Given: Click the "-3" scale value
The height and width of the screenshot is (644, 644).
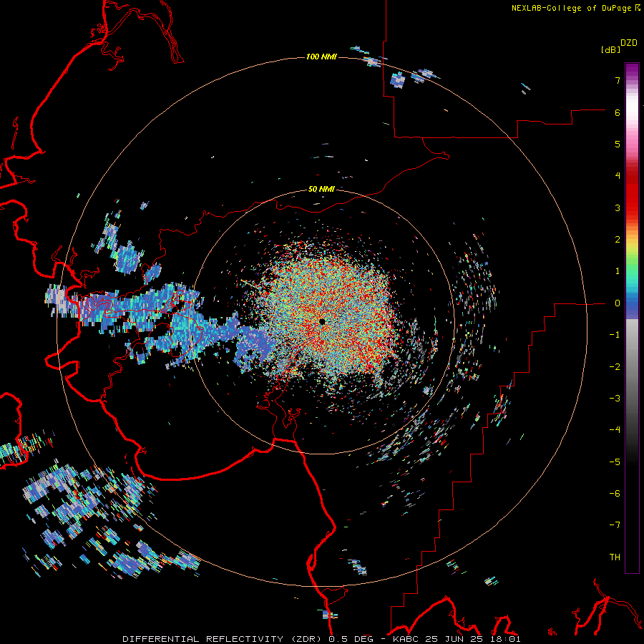Looking at the screenshot, I should (615, 399).
